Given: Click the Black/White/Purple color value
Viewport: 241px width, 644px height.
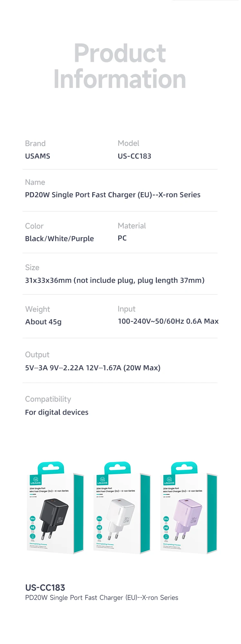Looking at the screenshot, I should pyautogui.click(x=59, y=239).
